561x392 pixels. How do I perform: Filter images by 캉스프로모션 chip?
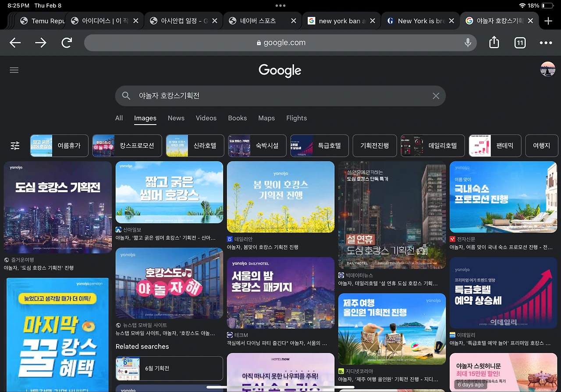127,146
